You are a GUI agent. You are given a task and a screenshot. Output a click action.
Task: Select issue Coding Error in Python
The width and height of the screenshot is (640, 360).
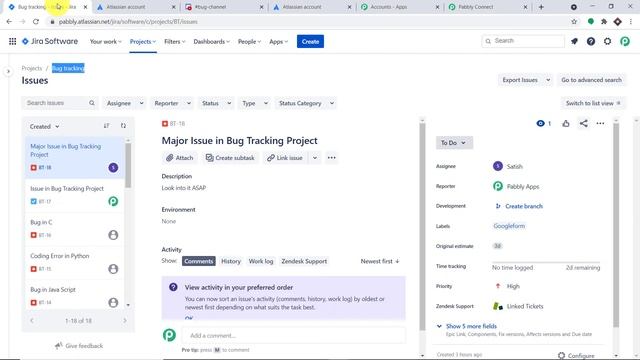click(74, 262)
